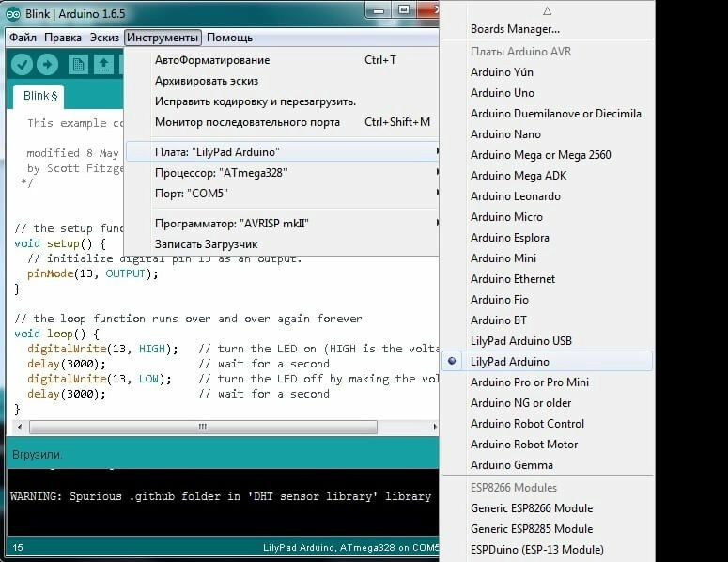The height and width of the screenshot is (562, 728).
Task: Click the editor scroll-right arrow
Action: (435, 427)
